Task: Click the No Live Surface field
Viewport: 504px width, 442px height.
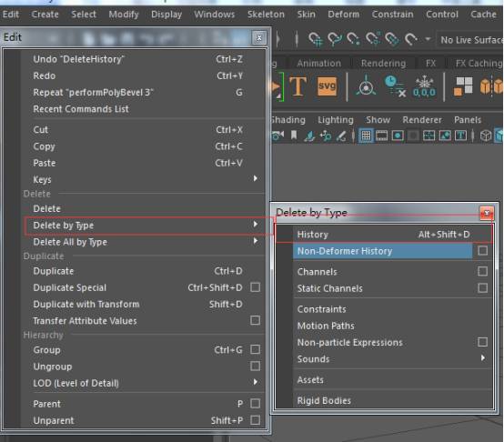Action: point(470,40)
